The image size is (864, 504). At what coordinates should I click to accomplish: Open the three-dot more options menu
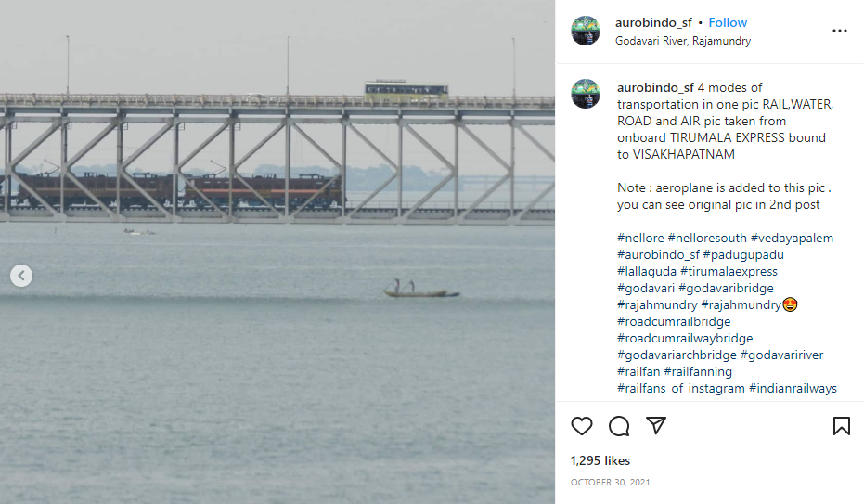point(839,31)
